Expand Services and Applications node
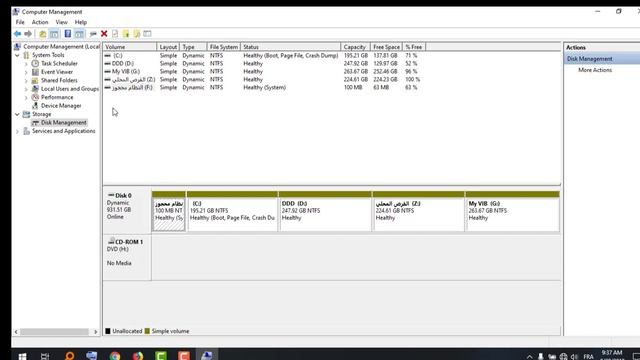The image size is (640, 360). (x=17, y=131)
